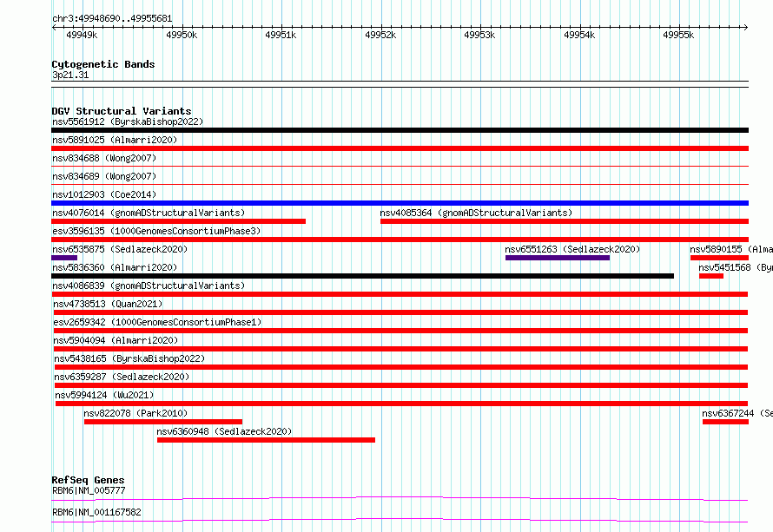Click the ruler's right arrowhead
Viewport: 773px width, 532px height.
(x=746, y=28)
